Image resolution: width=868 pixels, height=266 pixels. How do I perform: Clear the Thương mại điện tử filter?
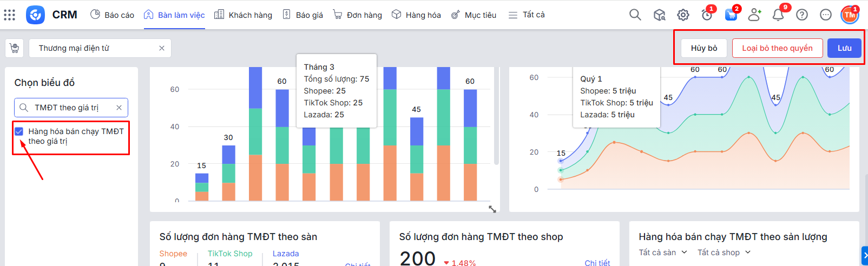tap(162, 48)
